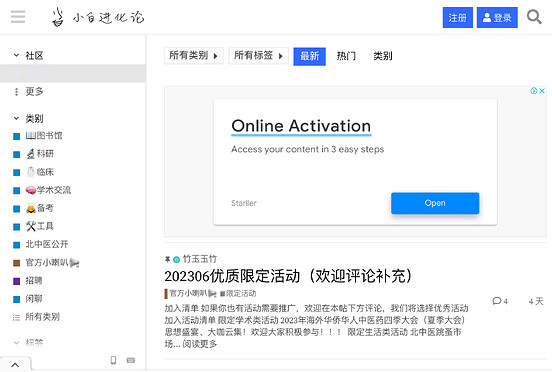Click the Open button in the ad
The width and height of the screenshot is (552, 372).
(x=435, y=203)
